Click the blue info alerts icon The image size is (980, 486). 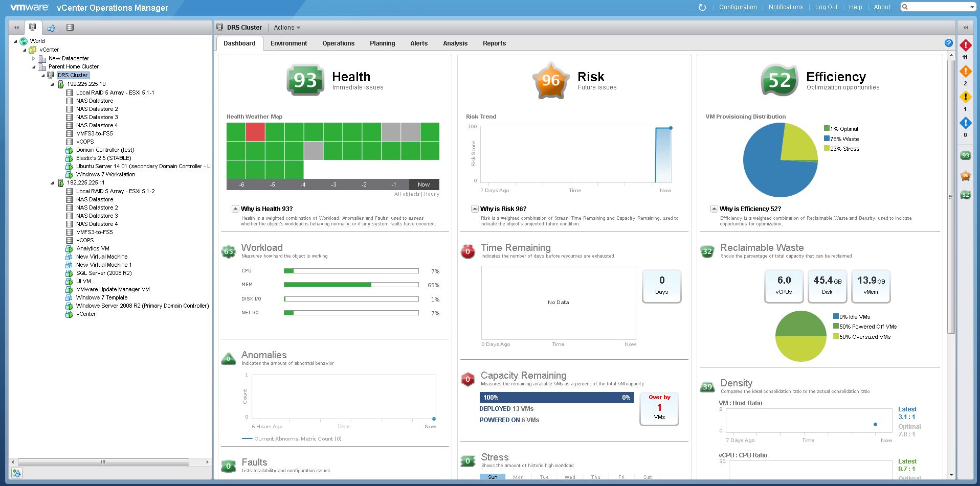click(965, 123)
